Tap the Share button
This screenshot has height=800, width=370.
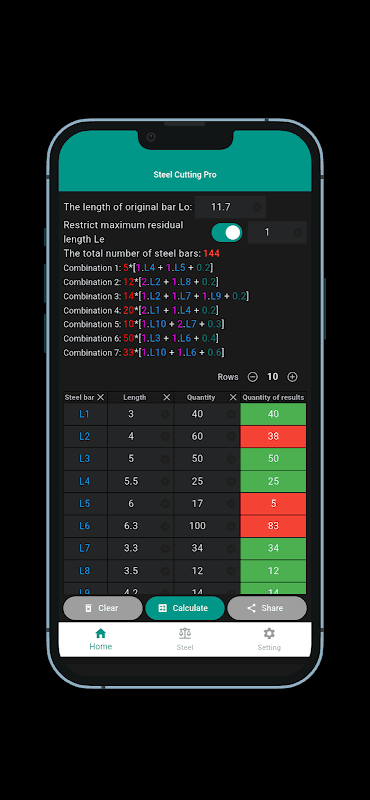pyautogui.click(x=267, y=608)
